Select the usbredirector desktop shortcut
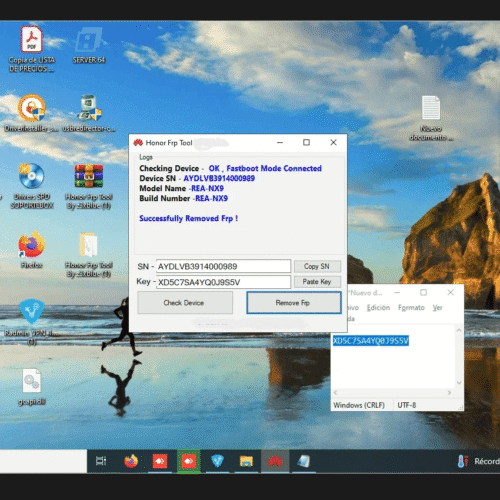Screen dimensions: 500x500 (x=89, y=108)
